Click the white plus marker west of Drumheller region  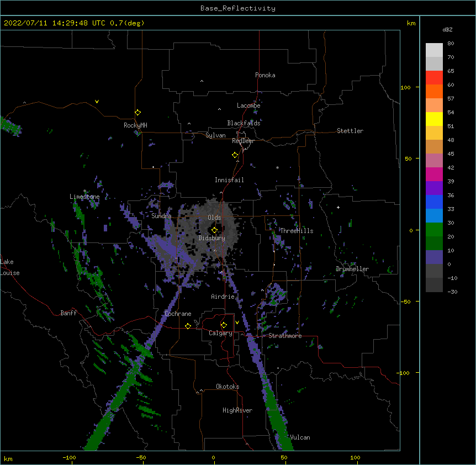click(338, 207)
